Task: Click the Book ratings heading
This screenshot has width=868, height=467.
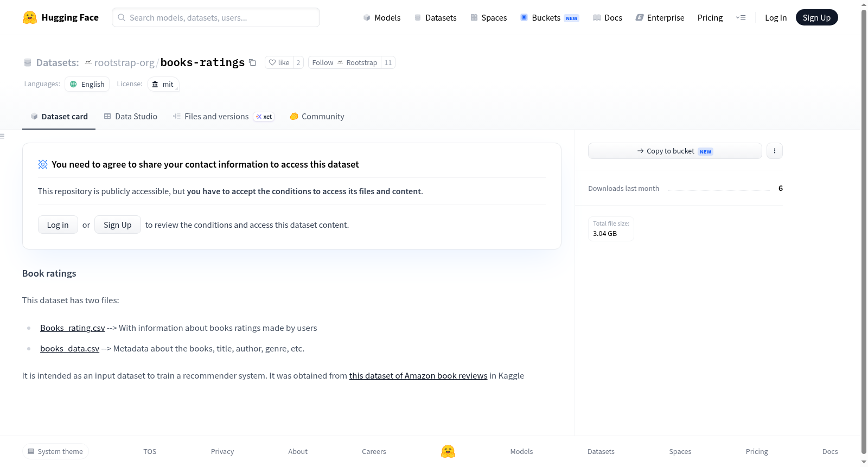Action: (49, 273)
